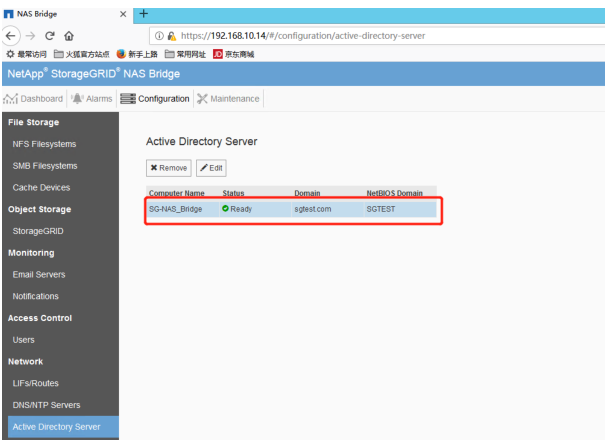The height and width of the screenshot is (448, 611).
Task: Click the green Ready status icon
Action: (x=225, y=209)
